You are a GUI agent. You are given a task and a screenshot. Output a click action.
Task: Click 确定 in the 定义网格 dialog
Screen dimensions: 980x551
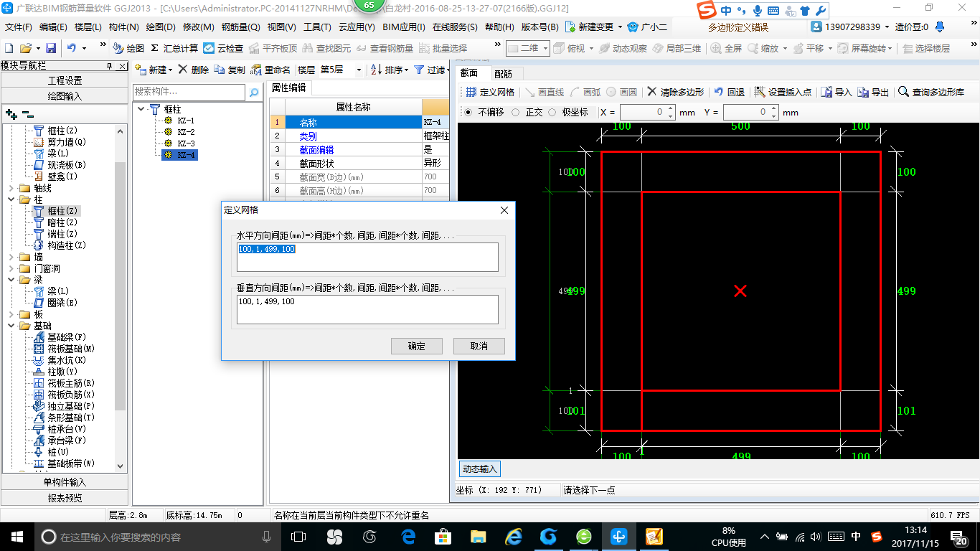417,346
